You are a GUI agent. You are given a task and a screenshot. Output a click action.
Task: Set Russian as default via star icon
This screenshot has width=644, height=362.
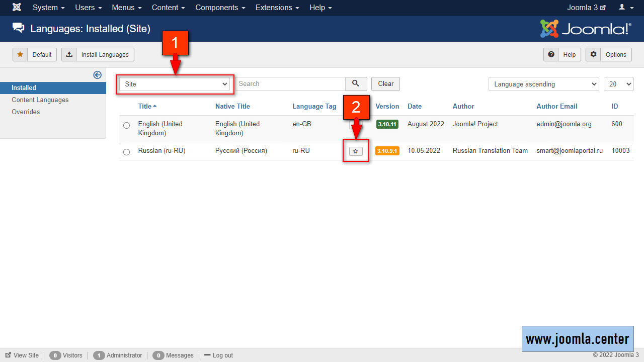point(356,151)
